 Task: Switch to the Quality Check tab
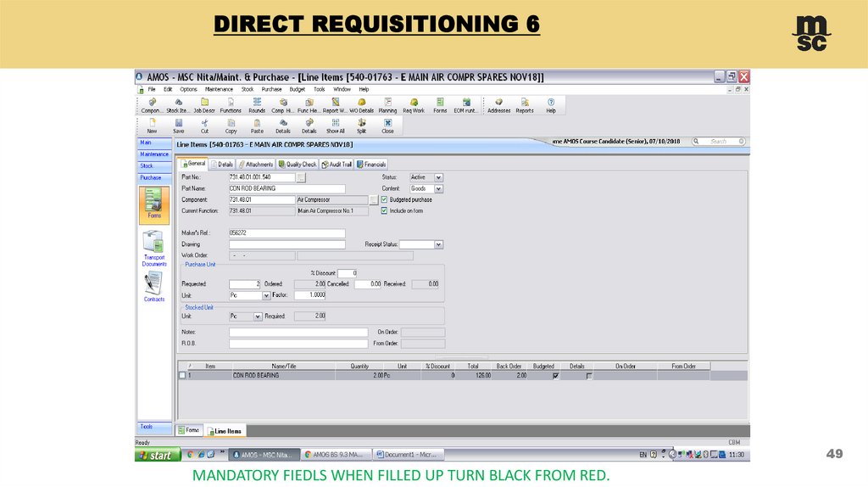(x=298, y=164)
